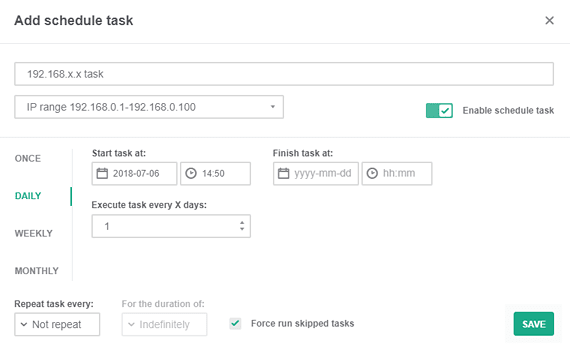Click the 'Start task at:' label
This screenshot has height=360, width=570.
coord(119,153)
